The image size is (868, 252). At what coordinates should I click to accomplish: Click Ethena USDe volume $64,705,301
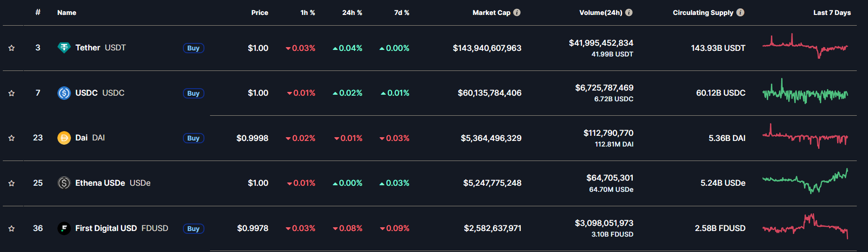(x=610, y=178)
